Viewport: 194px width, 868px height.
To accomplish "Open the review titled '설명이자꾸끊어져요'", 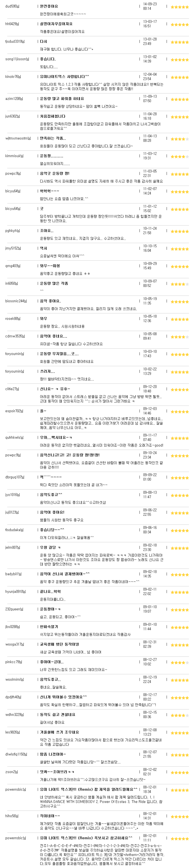I will pos(56,24).
